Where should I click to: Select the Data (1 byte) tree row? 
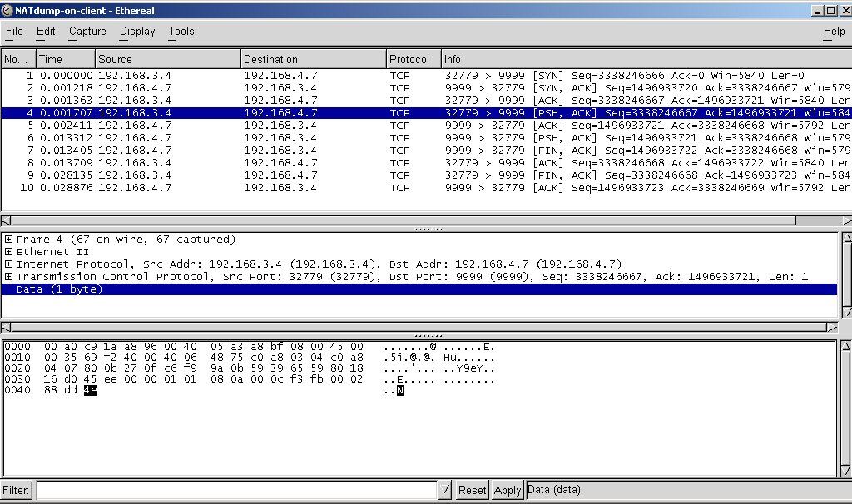point(58,289)
